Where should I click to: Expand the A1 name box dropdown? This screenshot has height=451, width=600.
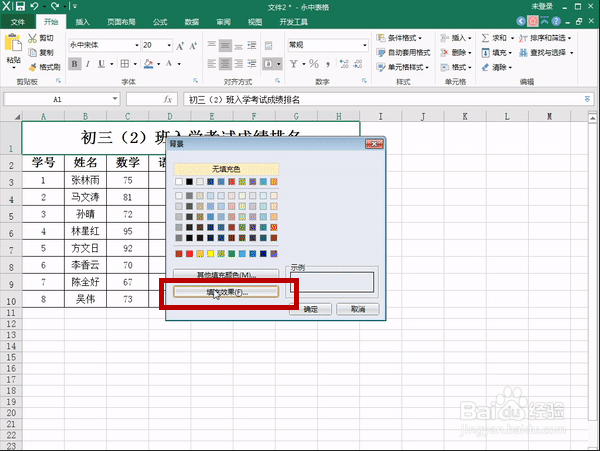115,99
